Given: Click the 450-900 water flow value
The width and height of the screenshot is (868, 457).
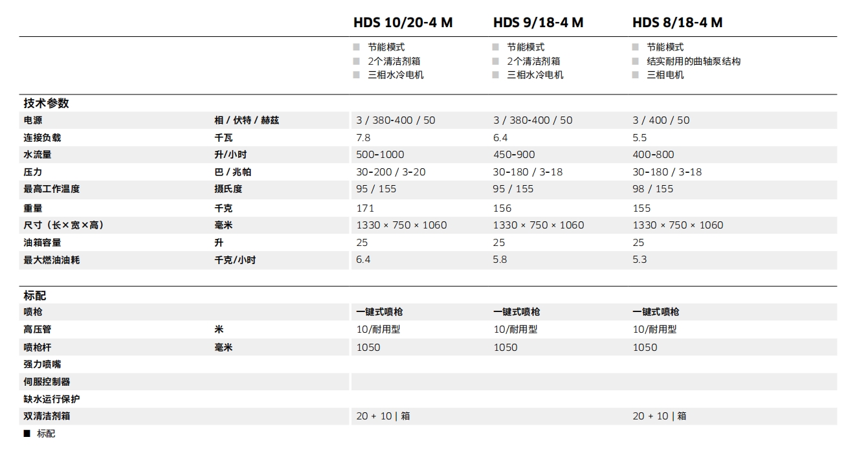Looking at the screenshot, I should click(x=514, y=155).
